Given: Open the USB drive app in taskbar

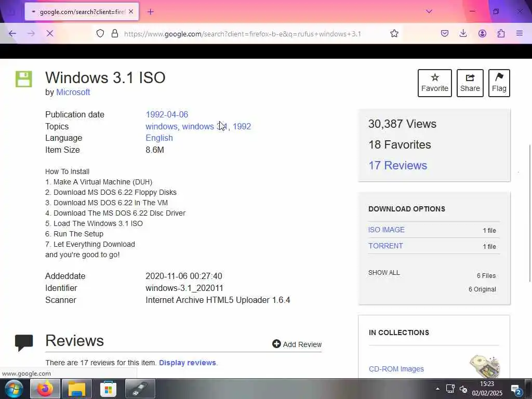Looking at the screenshot, I should (140, 389).
